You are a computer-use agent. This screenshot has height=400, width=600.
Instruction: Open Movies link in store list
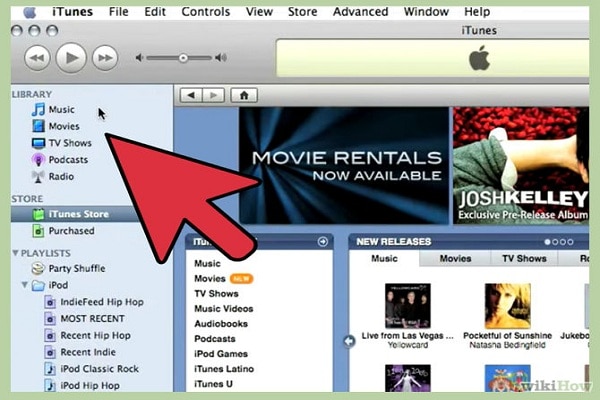coord(210,278)
